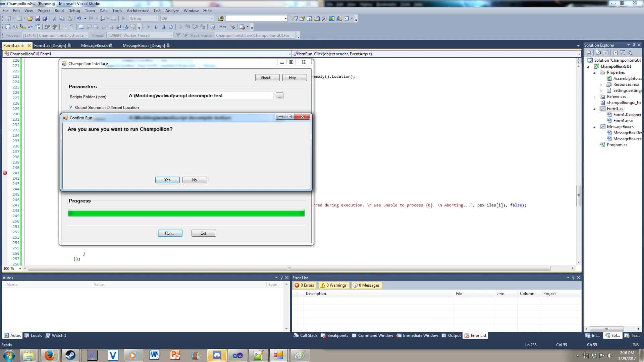This screenshot has width=644, height=362.
Task: Click the Continue debugging play icon
Action: [148, 27]
